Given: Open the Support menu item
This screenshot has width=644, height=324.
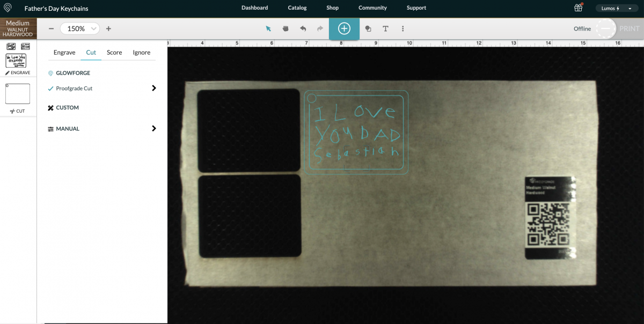Looking at the screenshot, I should [x=416, y=8].
